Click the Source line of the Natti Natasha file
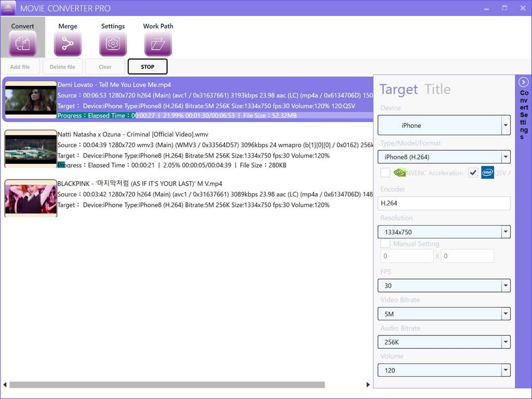This screenshot has width=532, height=399. (x=215, y=145)
